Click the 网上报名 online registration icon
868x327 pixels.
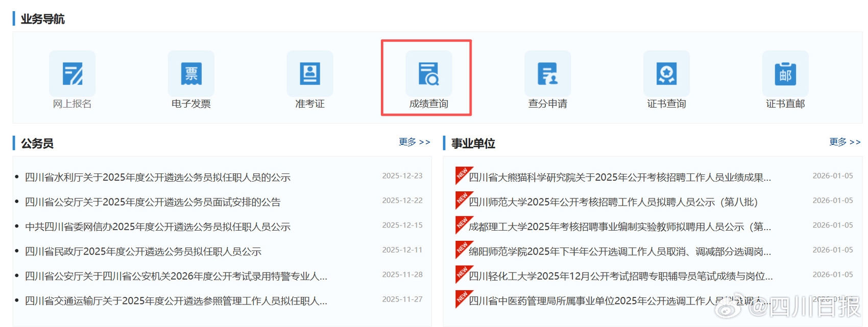[72, 74]
